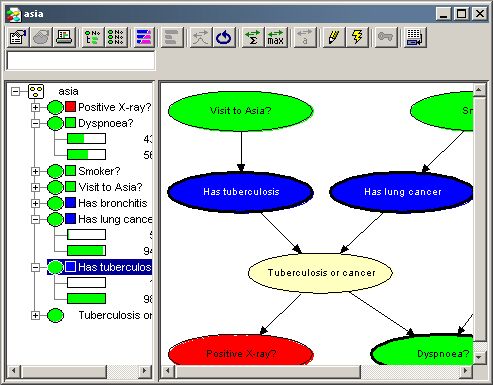The height and width of the screenshot is (385, 493).
Task: Collapse the root asia tree node
Action: pos(16,91)
